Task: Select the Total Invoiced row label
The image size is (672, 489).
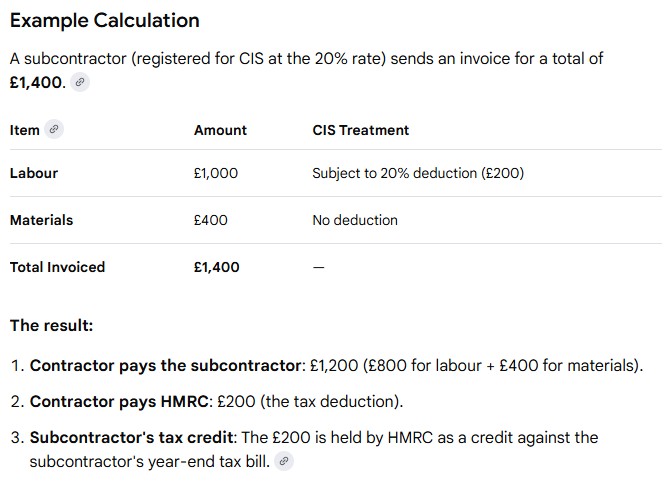Action: tap(57, 267)
